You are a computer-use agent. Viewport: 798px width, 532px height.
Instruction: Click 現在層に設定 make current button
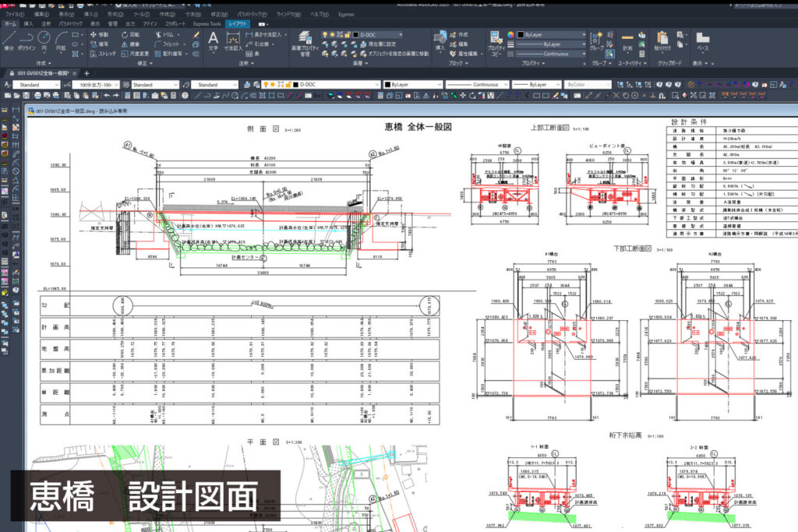click(378, 44)
